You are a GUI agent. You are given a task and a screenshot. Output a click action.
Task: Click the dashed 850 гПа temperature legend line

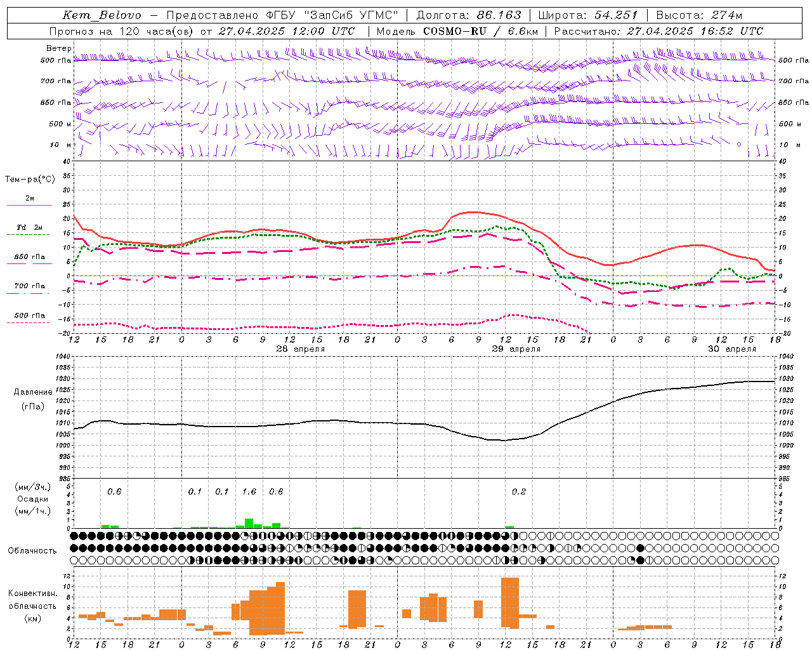coord(29,263)
